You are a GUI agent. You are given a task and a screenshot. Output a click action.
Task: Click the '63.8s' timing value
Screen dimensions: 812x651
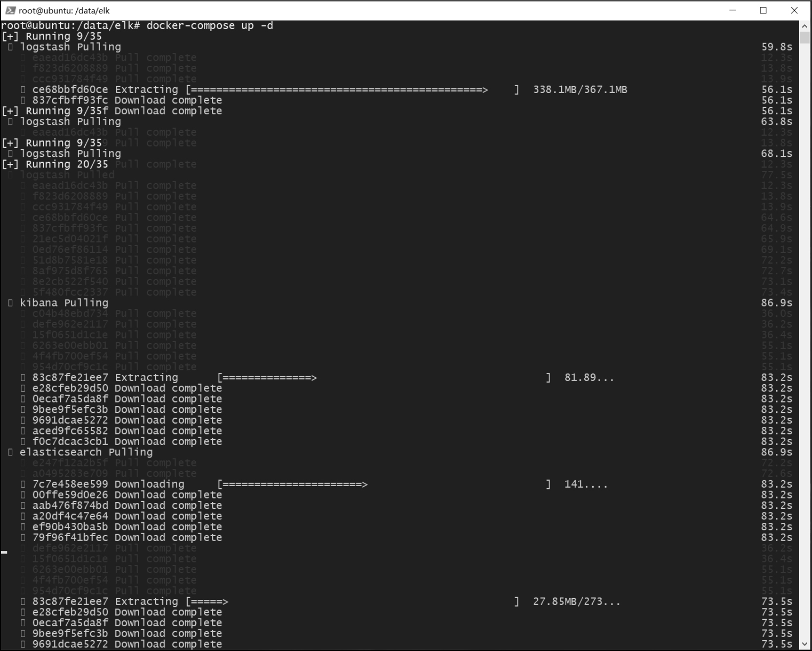[777, 121]
